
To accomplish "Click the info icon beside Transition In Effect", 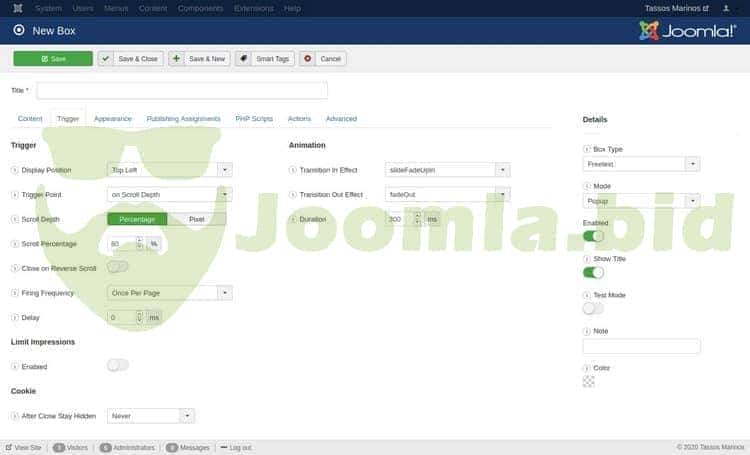I will pos(293,170).
